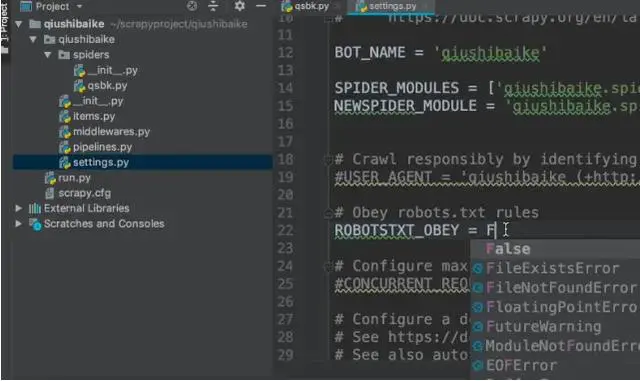Open qsbk.py in the project tree
Viewport: 640px width, 381px height.
[x=107, y=86]
